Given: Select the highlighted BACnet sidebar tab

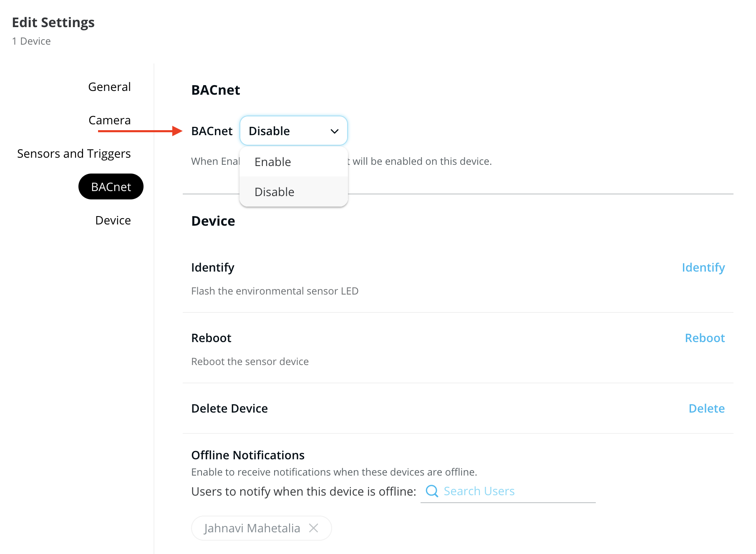Looking at the screenshot, I should (x=111, y=187).
